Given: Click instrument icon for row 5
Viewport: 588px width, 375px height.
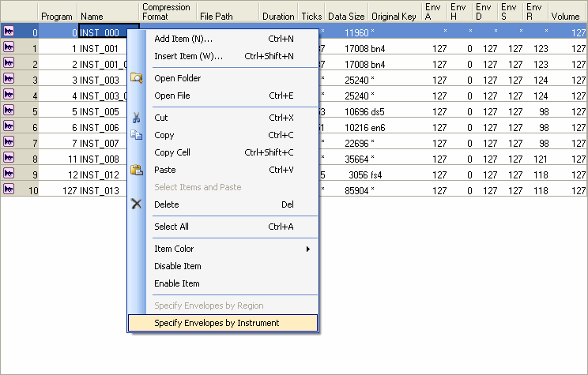Looking at the screenshot, I should pos(9,111).
